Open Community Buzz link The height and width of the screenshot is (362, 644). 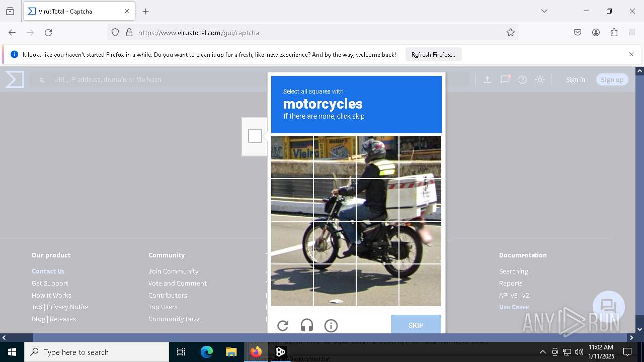point(174,319)
